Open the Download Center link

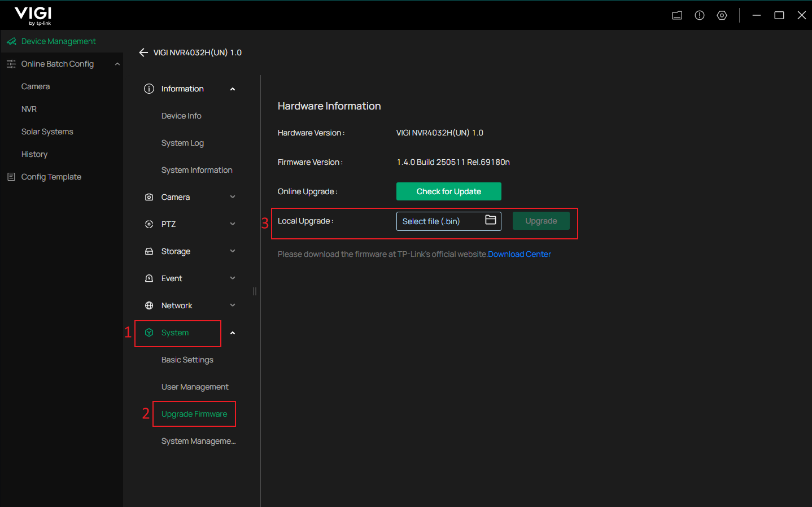point(519,254)
